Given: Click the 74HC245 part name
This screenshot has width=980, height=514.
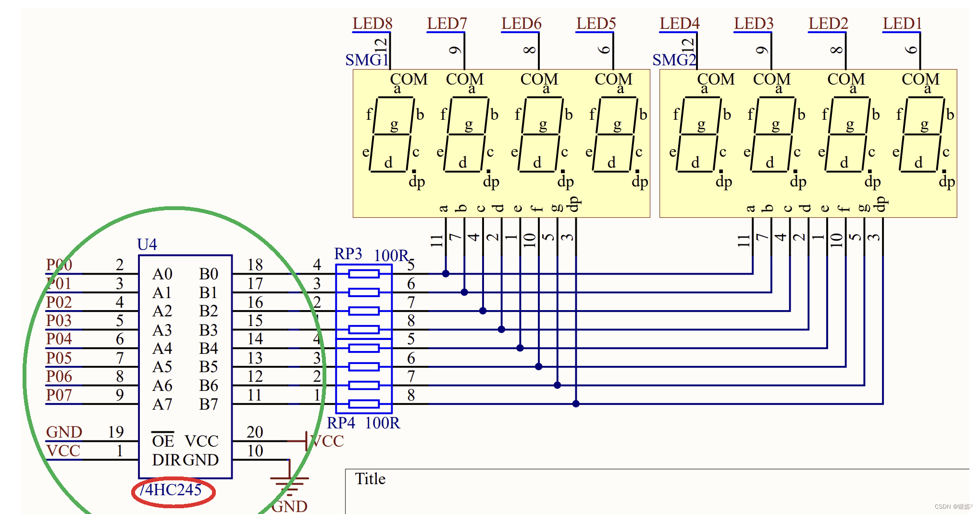Looking at the screenshot, I should (x=170, y=489).
